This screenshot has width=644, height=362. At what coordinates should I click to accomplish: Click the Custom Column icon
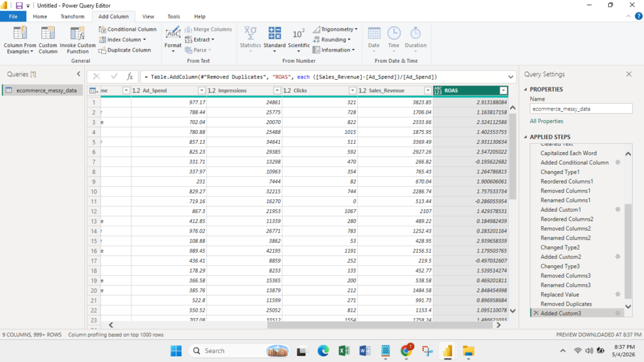coord(48,34)
